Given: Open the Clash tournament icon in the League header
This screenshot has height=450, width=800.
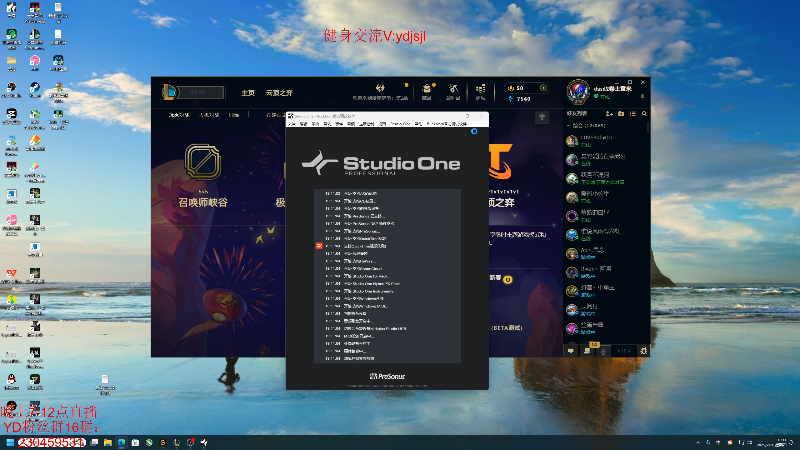Looking at the screenshot, I should pos(380,88).
